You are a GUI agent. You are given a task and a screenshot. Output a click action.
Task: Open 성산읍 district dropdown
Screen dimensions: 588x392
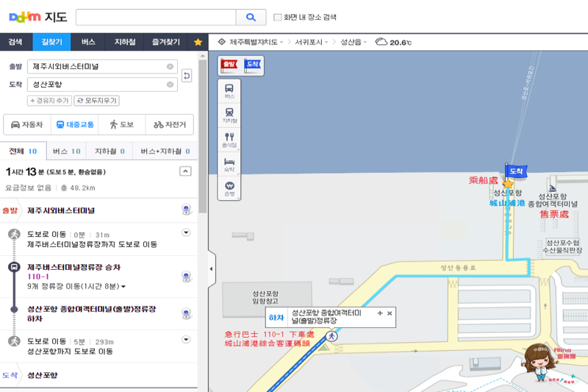click(354, 42)
